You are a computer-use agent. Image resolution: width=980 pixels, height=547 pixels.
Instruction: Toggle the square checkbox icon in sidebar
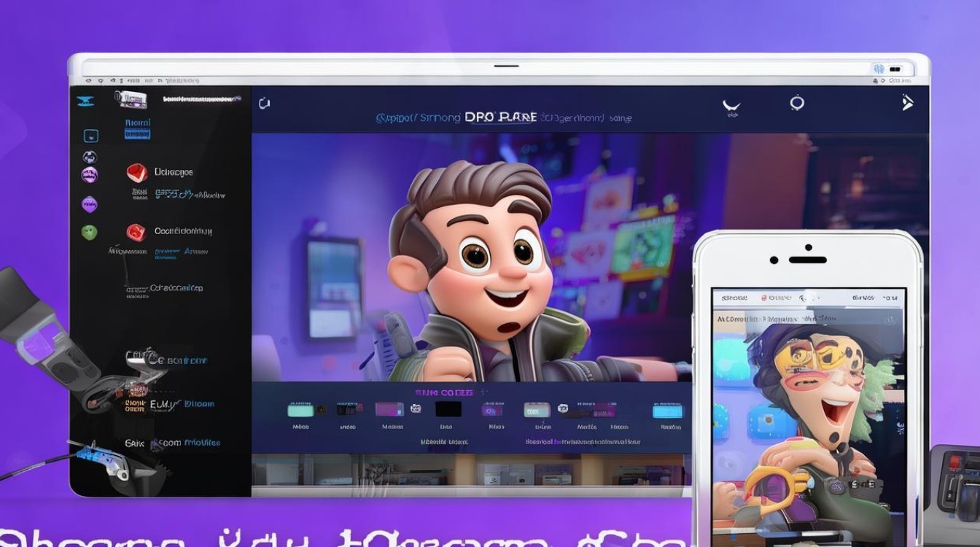click(90, 136)
